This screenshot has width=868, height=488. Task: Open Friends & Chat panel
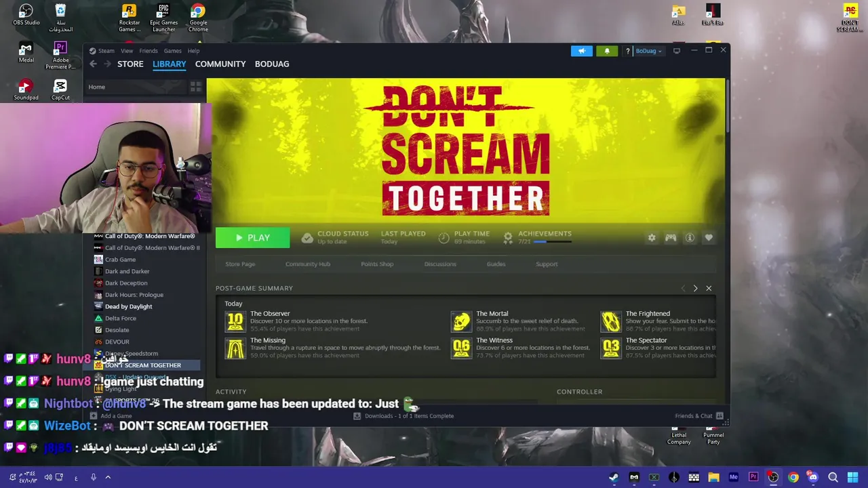point(698,416)
